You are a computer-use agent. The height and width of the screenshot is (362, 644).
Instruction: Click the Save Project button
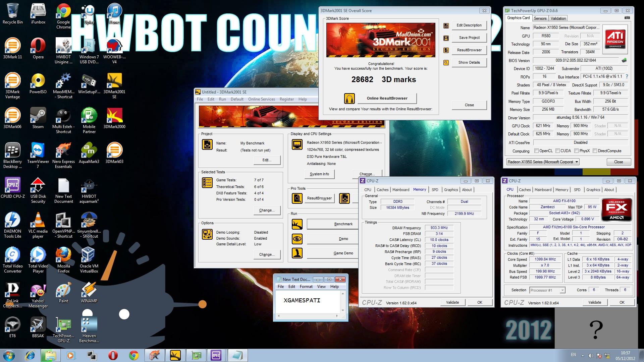(469, 38)
